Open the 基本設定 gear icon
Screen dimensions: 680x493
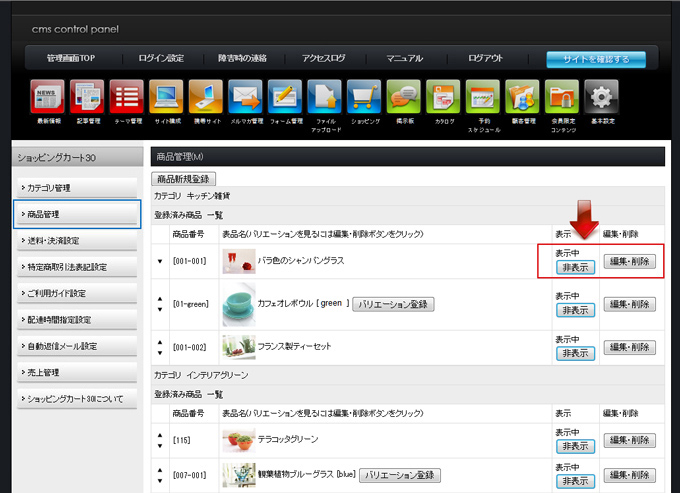[600, 98]
